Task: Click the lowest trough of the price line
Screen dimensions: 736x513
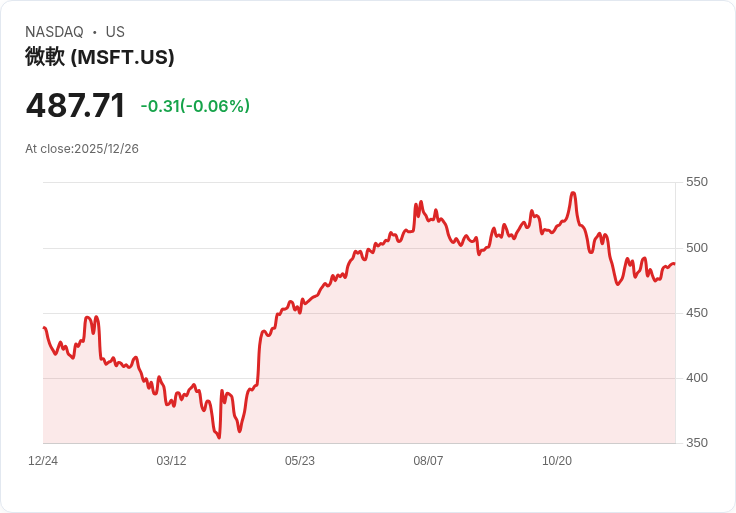Action: point(218,438)
